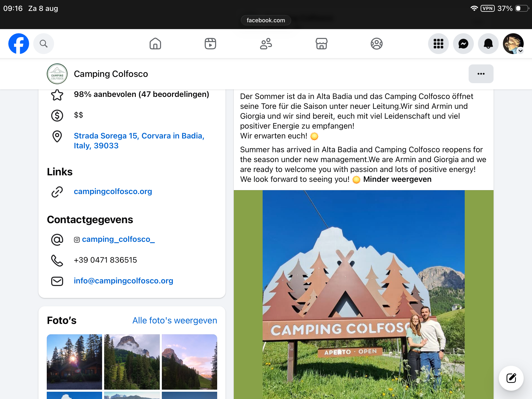This screenshot has width=532, height=399.
Task: Open the sunset cabin photo thumbnail
Action: (x=74, y=362)
